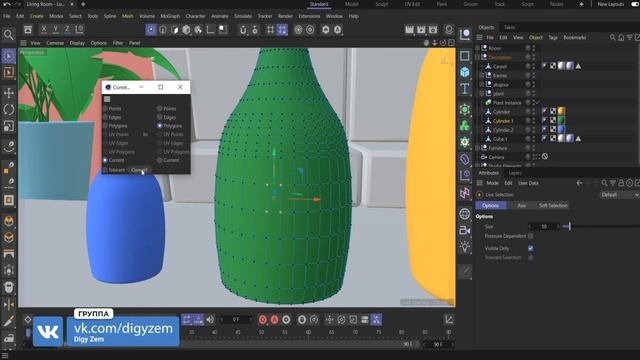This screenshot has height=360, width=640.
Task: Switch to Points mode in top toolbar
Action: click(x=151, y=30)
